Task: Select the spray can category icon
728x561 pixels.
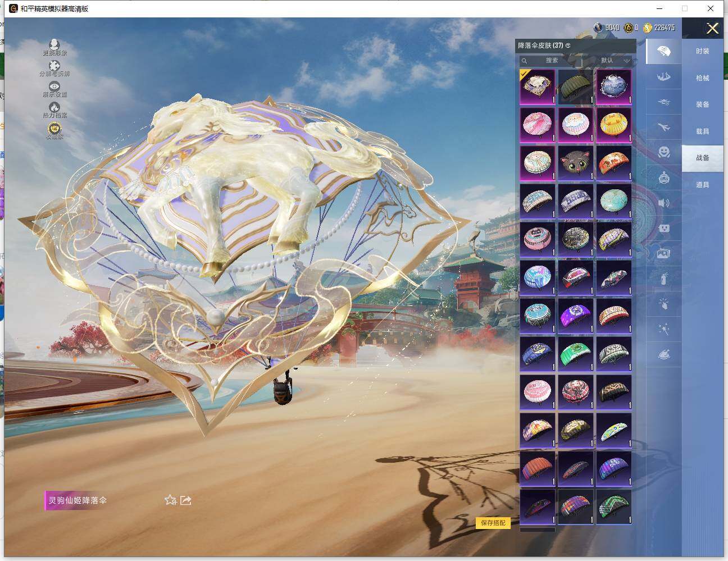Action: click(x=663, y=279)
